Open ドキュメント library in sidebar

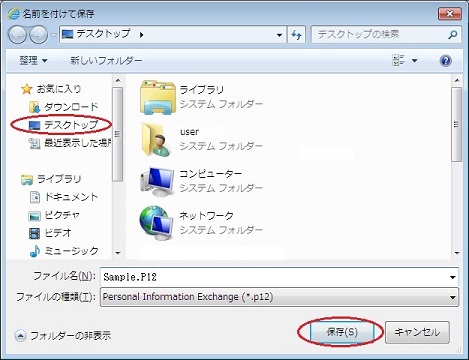coord(71,197)
